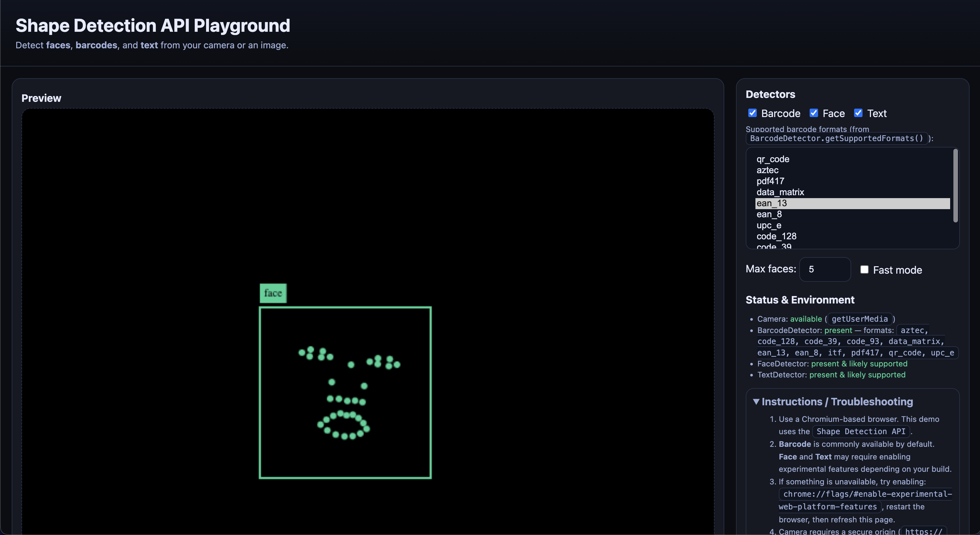The height and width of the screenshot is (535, 980).
Task: Select the data_matrix format
Action: pyautogui.click(x=780, y=192)
